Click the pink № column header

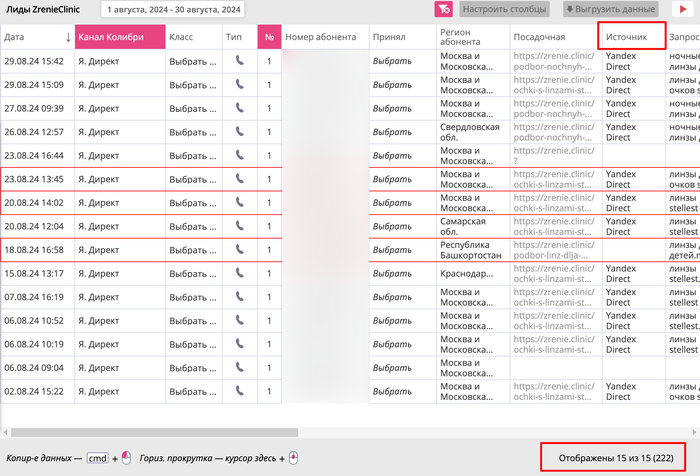coord(269,37)
